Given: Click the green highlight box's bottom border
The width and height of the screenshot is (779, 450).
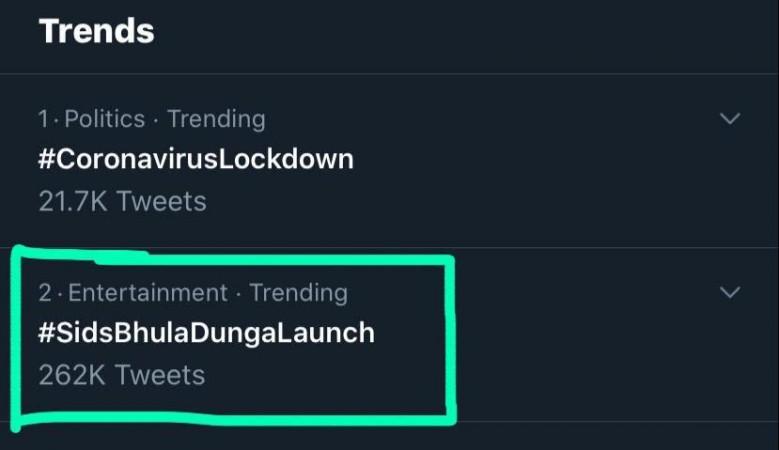Looking at the screenshot, I should click(x=234, y=419).
